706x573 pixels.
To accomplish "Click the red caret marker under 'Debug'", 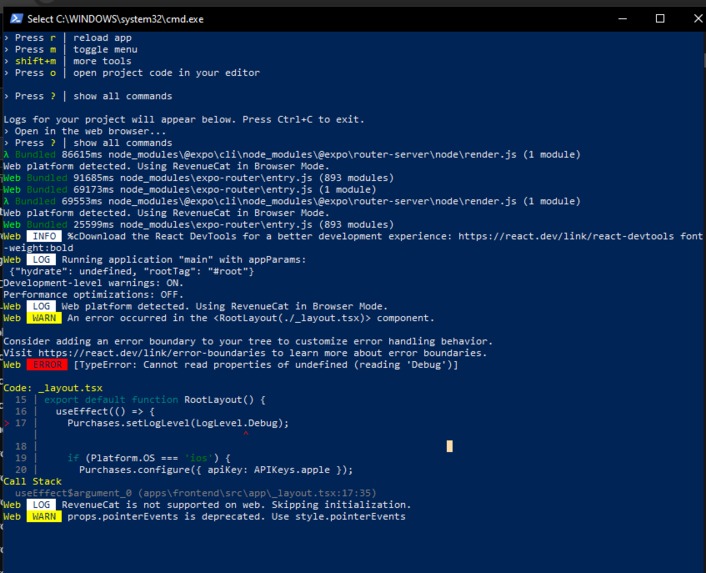I will [x=246, y=434].
